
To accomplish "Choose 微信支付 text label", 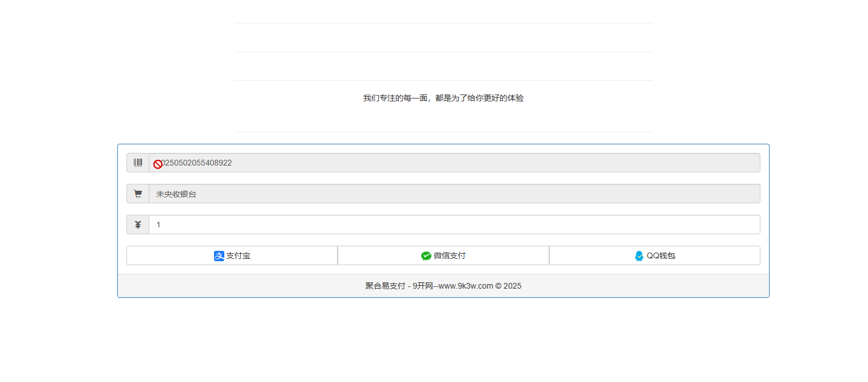I will [449, 256].
